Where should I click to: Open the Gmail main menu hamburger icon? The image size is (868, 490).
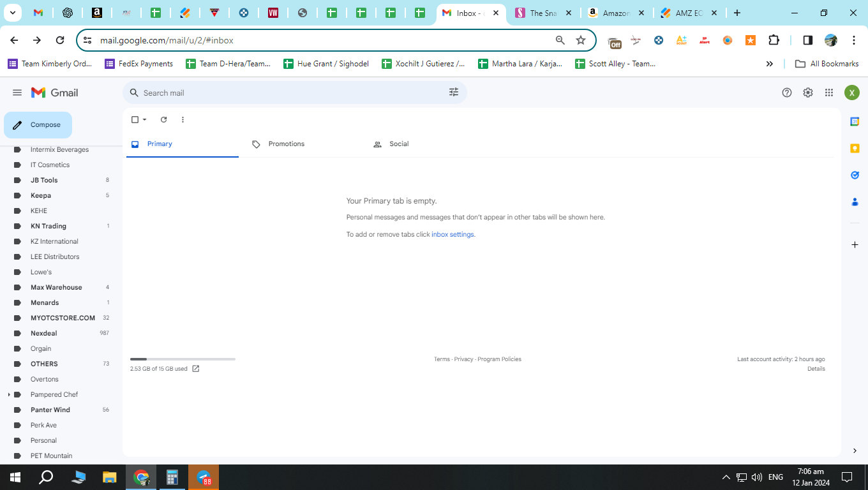[x=17, y=93]
